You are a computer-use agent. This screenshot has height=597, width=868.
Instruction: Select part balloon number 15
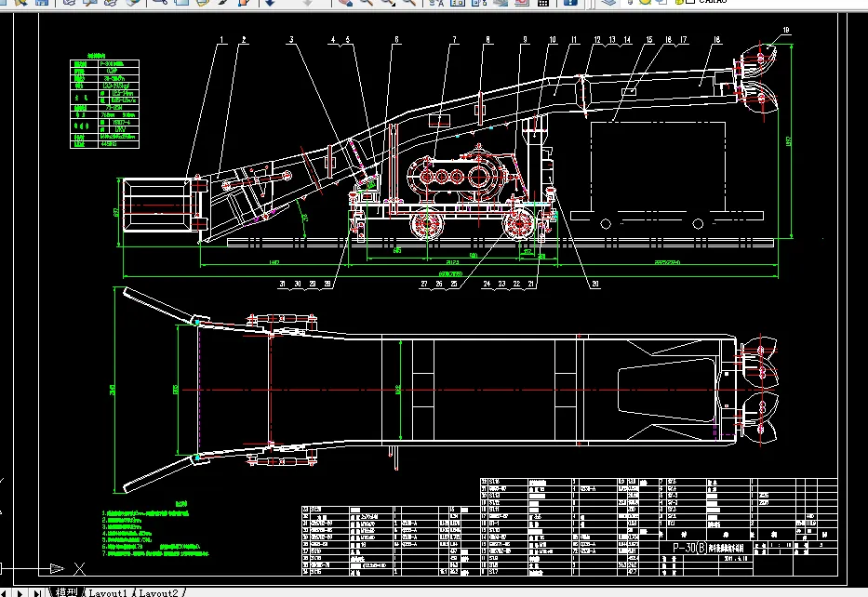click(x=649, y=39)
